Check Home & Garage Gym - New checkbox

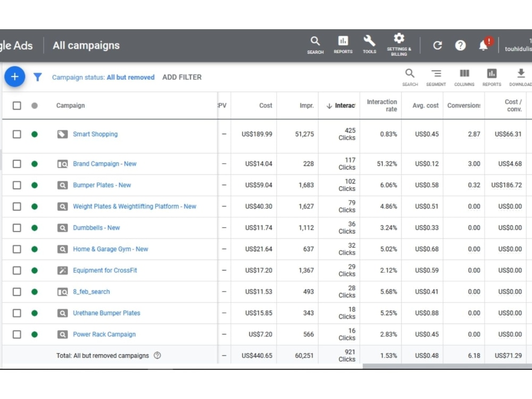tap(16, 250)
